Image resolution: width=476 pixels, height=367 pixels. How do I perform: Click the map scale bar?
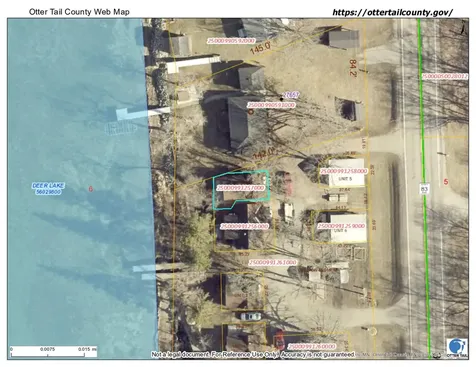point(54,352)
